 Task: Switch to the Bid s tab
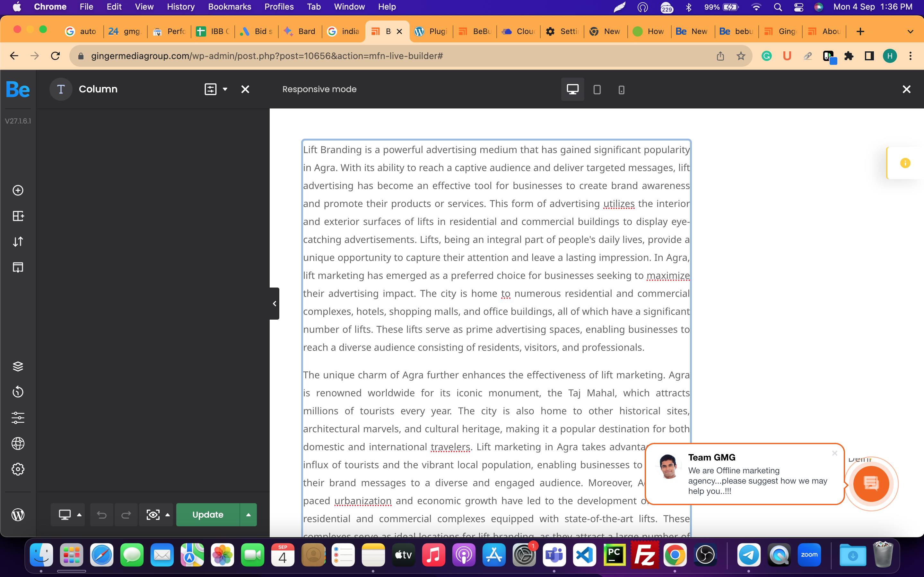pos(256,31)
